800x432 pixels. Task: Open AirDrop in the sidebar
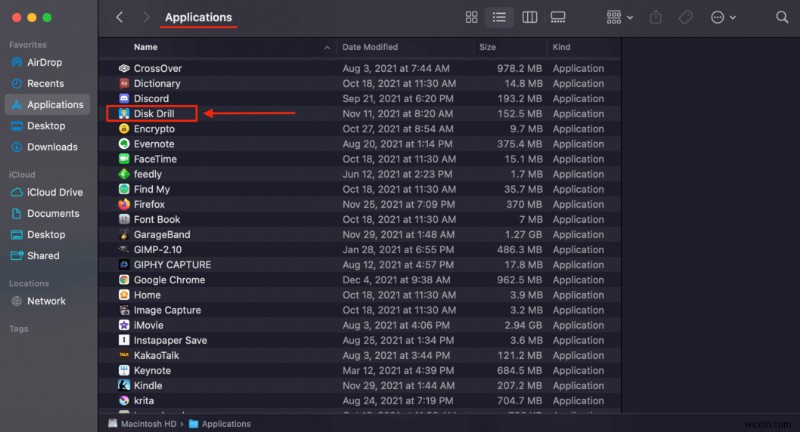45,62
